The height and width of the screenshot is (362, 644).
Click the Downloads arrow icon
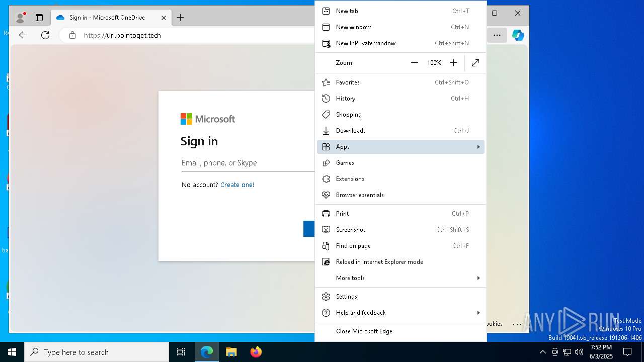(326, 131)
